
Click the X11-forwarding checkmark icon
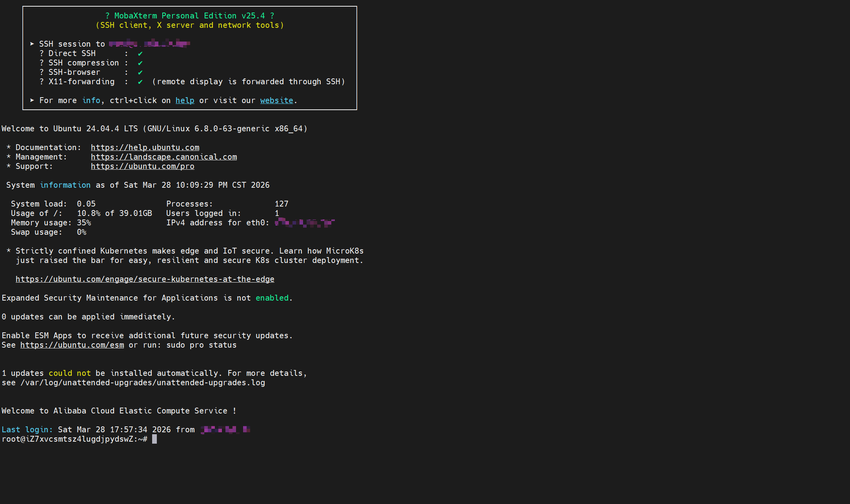click(x=140, y=82)
